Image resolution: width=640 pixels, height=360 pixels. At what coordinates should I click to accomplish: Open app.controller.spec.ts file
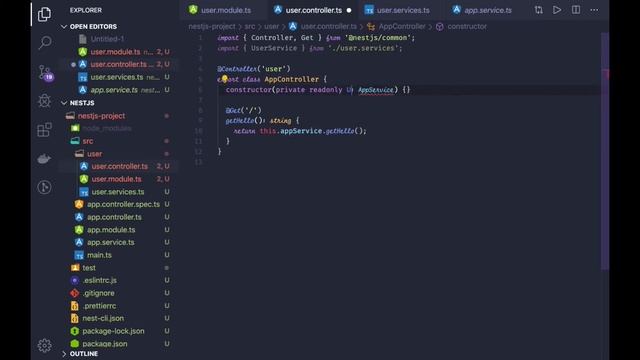tap(123, 204)
